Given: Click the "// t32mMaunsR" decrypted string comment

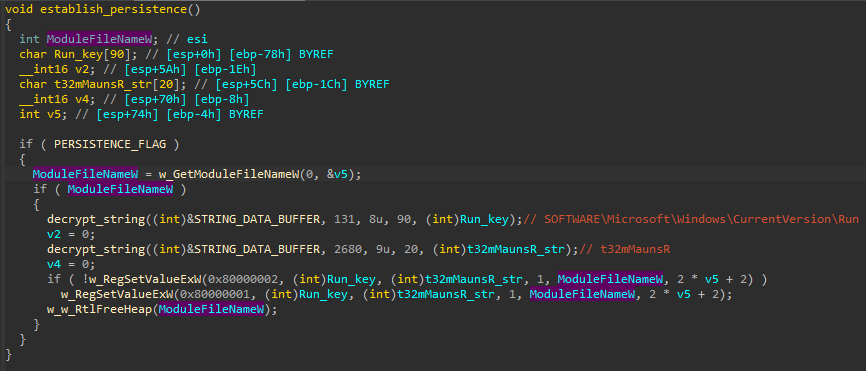Looking at the screenshot, I should pyautogui.click(x=624, y=250).
